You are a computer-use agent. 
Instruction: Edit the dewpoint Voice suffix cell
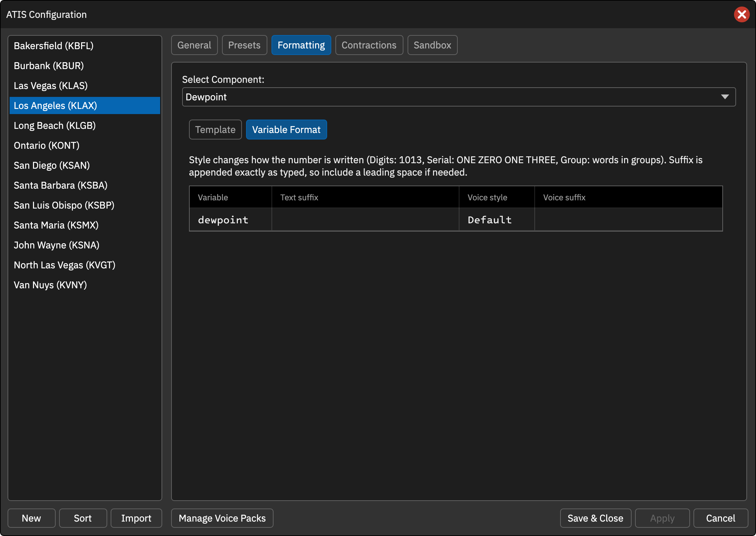[629, 220]
